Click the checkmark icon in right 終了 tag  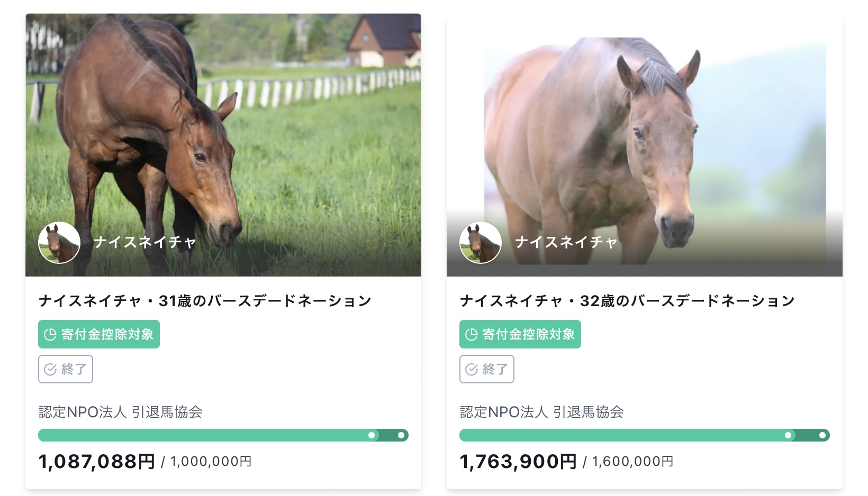pos(472,369)
